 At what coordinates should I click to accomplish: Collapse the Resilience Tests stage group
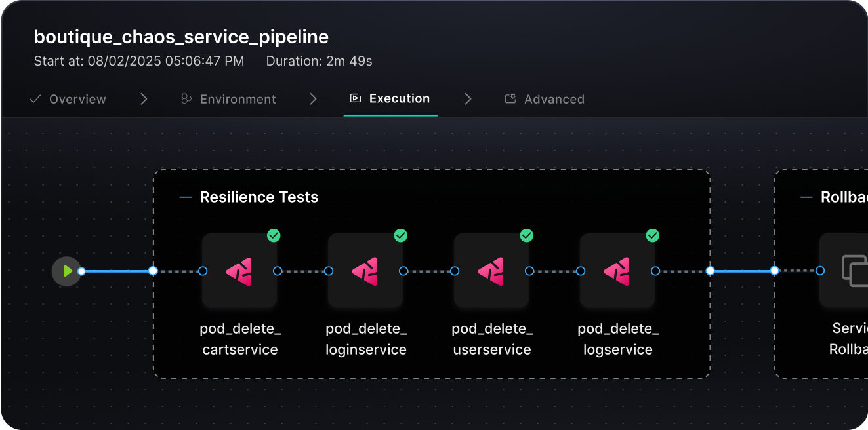(x=185, y=197)
